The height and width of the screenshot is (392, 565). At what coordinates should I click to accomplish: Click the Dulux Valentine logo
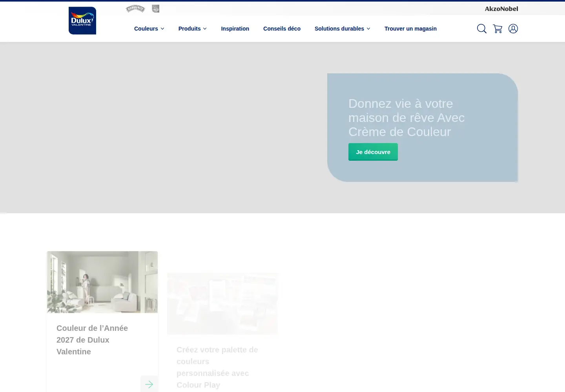click(82, 20)
